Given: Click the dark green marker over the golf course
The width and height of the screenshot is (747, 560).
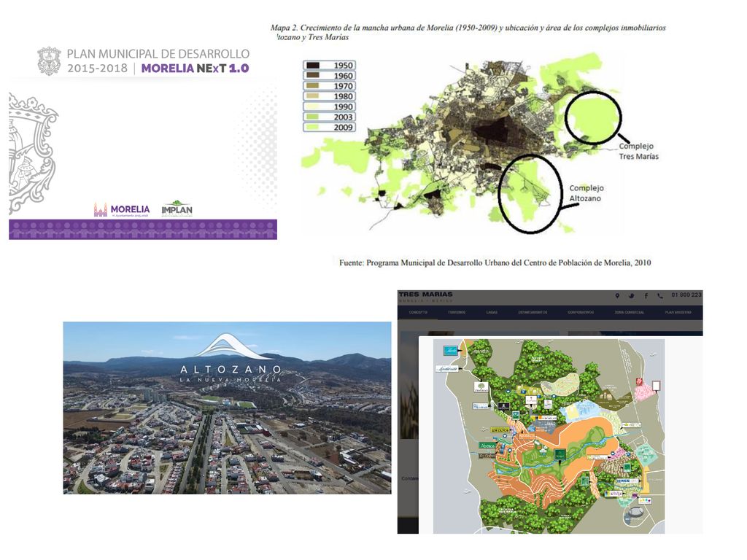Looking at the screenshot, I should [560, 454].
